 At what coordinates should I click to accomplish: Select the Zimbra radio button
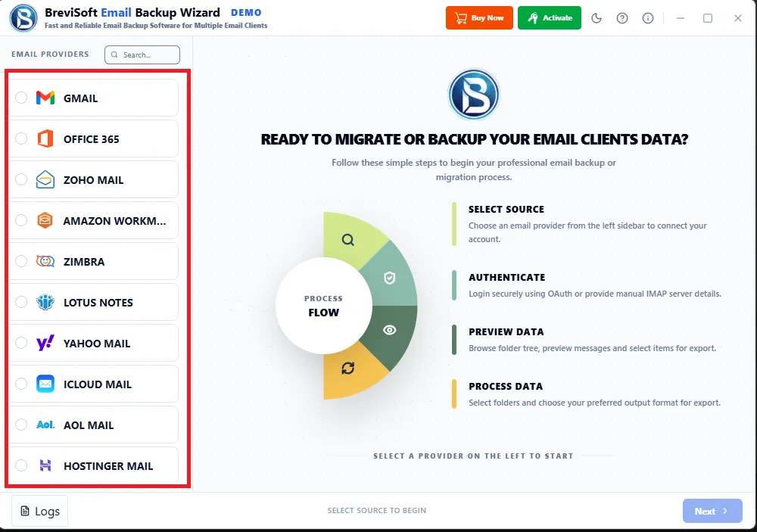pos(21,261)
